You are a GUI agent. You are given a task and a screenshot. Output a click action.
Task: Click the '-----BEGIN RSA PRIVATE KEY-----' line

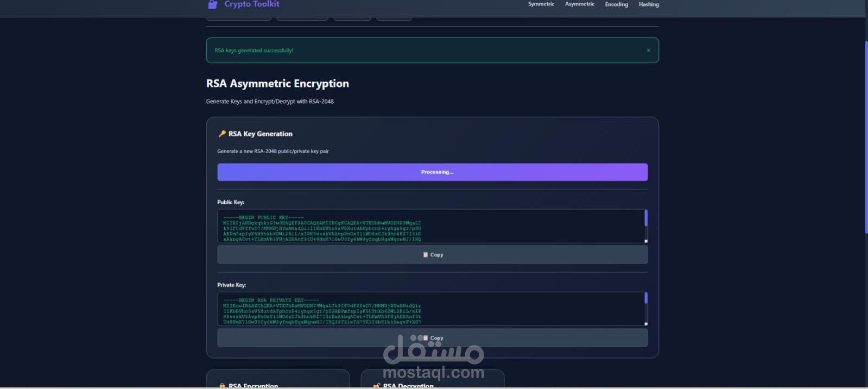(271, 300)
